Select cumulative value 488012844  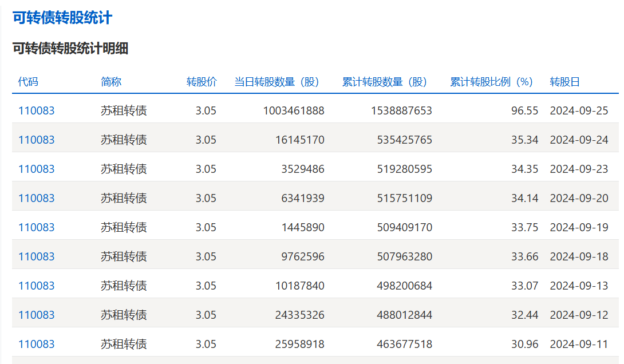click(x=405, y=315)
